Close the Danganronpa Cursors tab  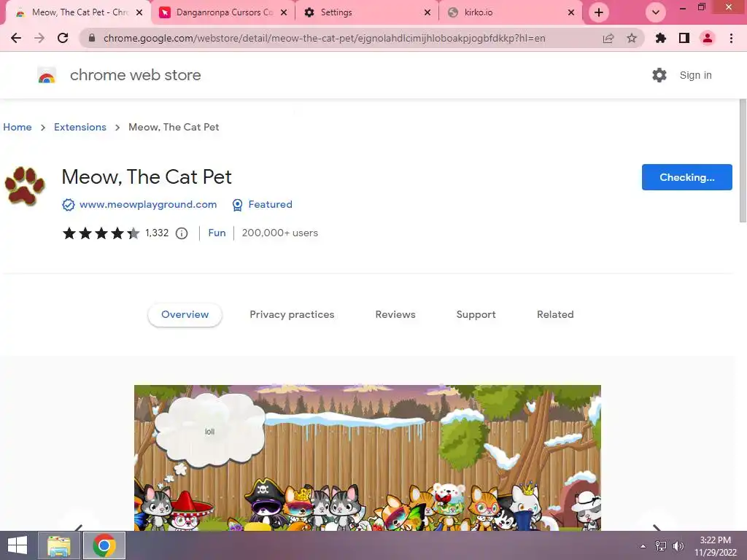coord(284,12)
